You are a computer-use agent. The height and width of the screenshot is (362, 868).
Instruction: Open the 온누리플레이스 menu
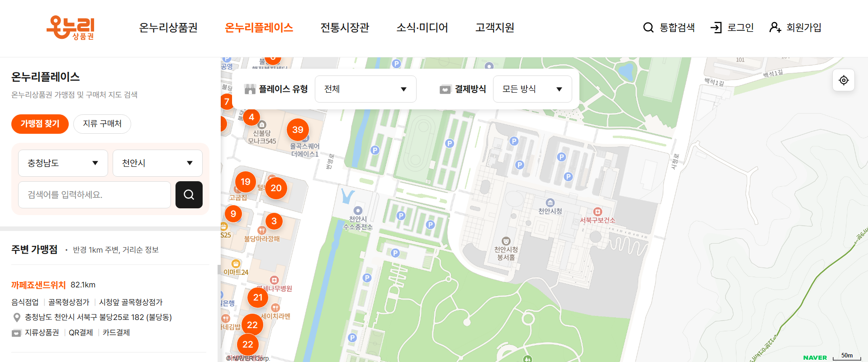pyautogui.click(x=259, y=28)
